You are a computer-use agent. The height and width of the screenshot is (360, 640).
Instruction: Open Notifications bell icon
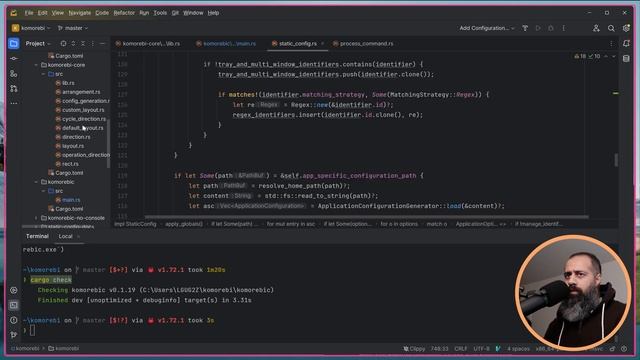[626, 43]
